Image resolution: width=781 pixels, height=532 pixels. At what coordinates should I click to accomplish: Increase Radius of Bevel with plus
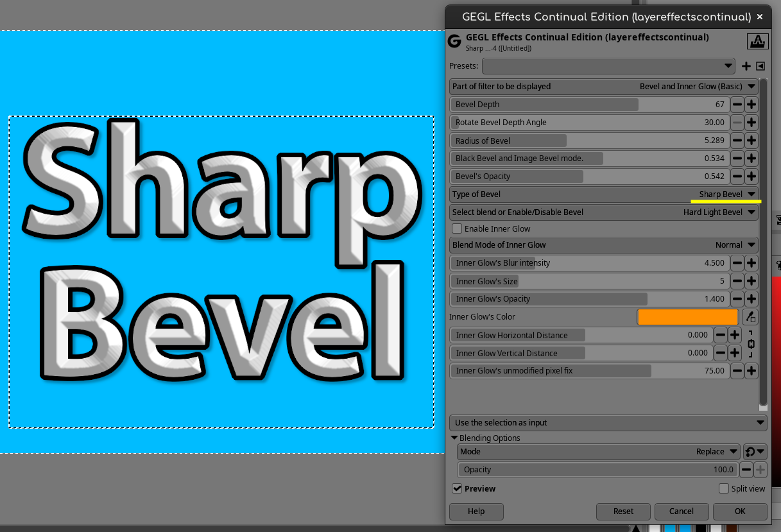click(751, 141)
